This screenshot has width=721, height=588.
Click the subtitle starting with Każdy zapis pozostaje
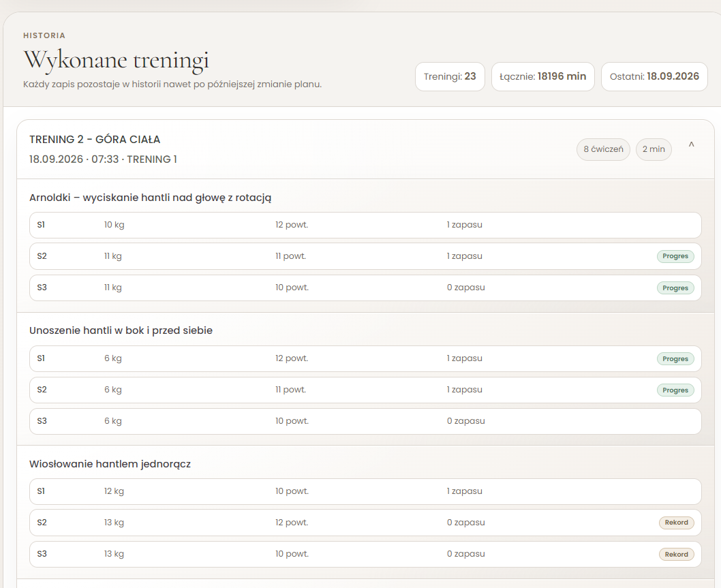[172, 84]
